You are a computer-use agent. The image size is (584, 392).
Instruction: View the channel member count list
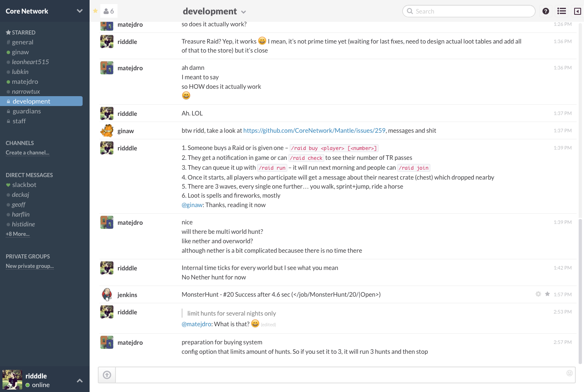tap(109, 11)
